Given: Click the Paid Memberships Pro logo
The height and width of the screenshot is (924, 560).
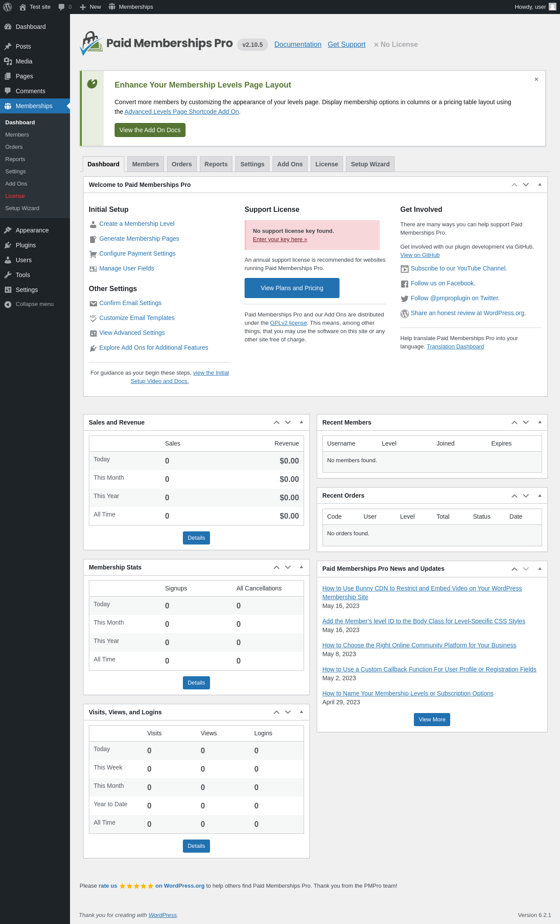Looking at the screenshot, I should point(156,43).
